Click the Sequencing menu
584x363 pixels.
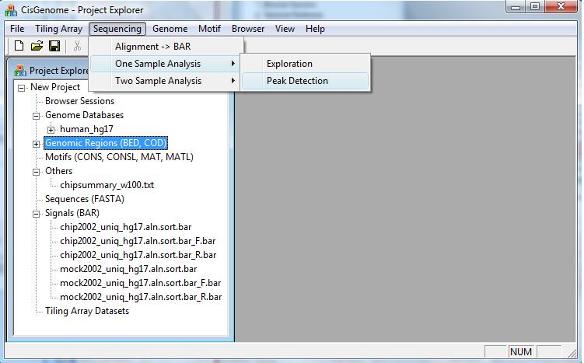[117, 29]
